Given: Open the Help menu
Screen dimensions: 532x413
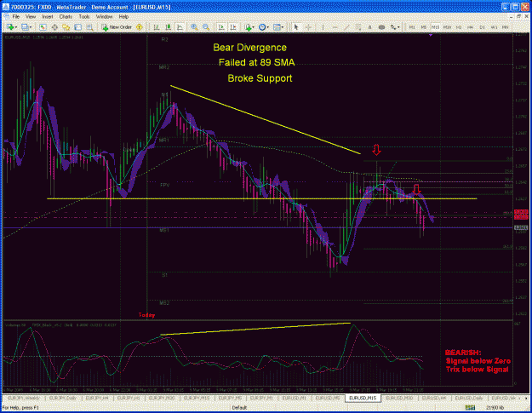Looking at the screenshot, I should 123,16.
